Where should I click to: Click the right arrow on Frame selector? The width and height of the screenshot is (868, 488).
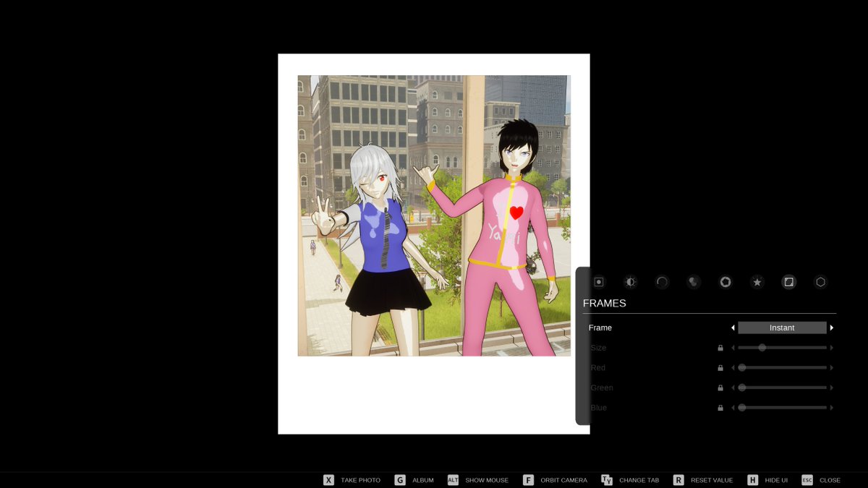click(x=833, y=328)
